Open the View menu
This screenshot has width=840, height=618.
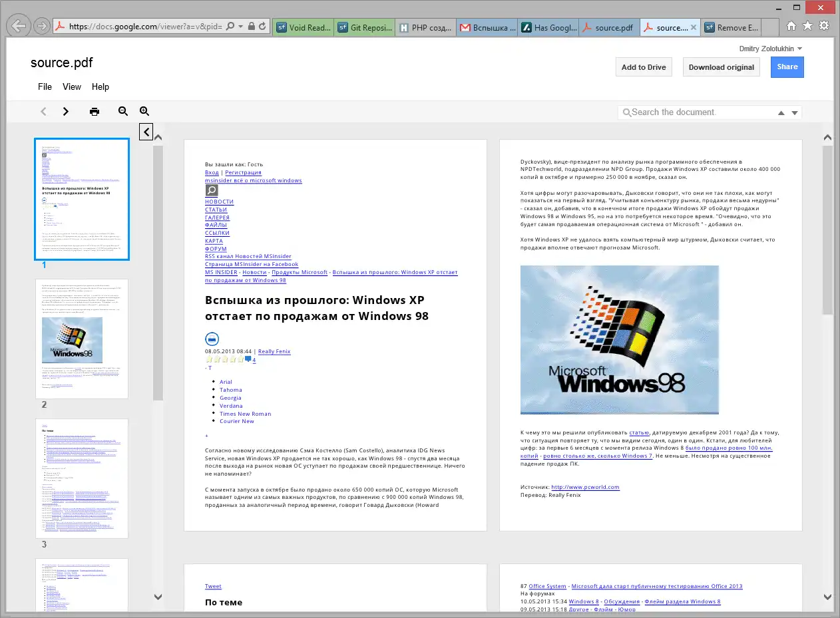point(72,86)
